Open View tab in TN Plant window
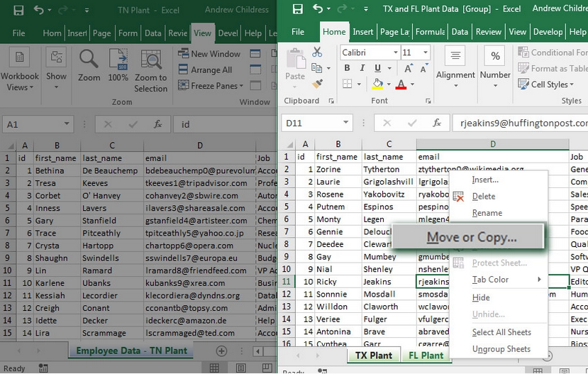This screenshot has width=588, height=374. [x=202, y=33]
